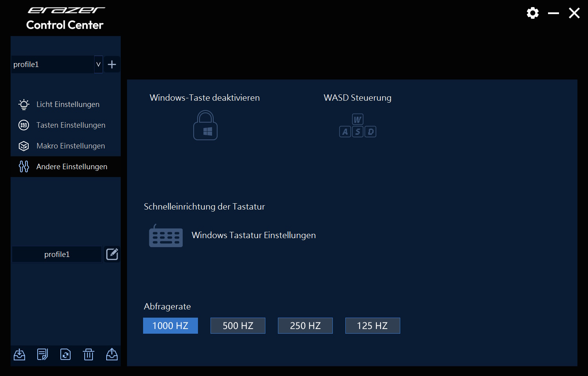This screenshot has height=376, width=588.
Task: Open the profile1 selection combo box
Action: coord(53,65)
